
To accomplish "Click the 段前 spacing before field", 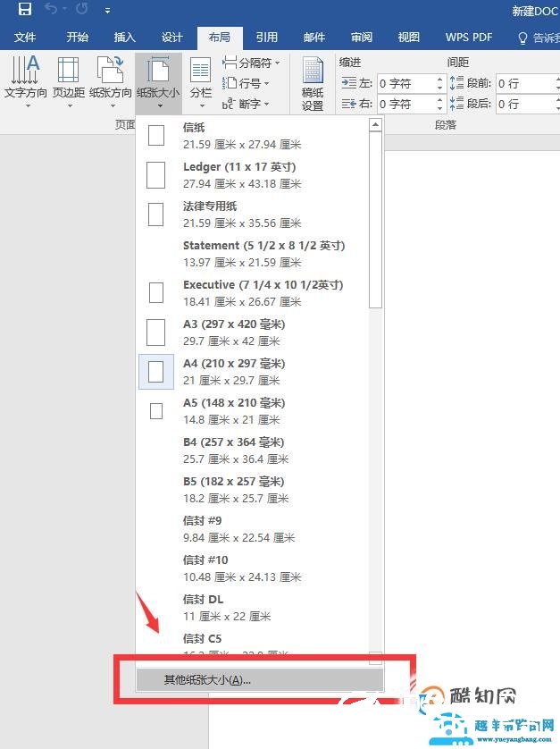I will tap(525, 84).
